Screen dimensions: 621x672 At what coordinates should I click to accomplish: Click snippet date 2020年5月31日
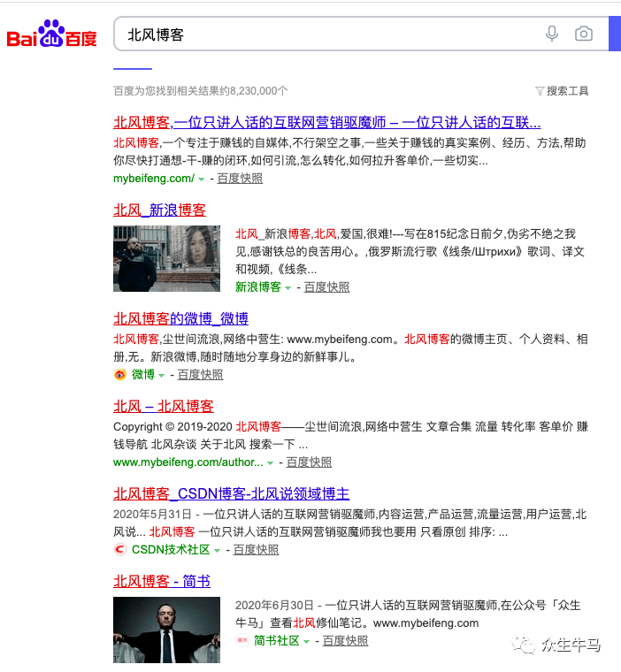152,514
